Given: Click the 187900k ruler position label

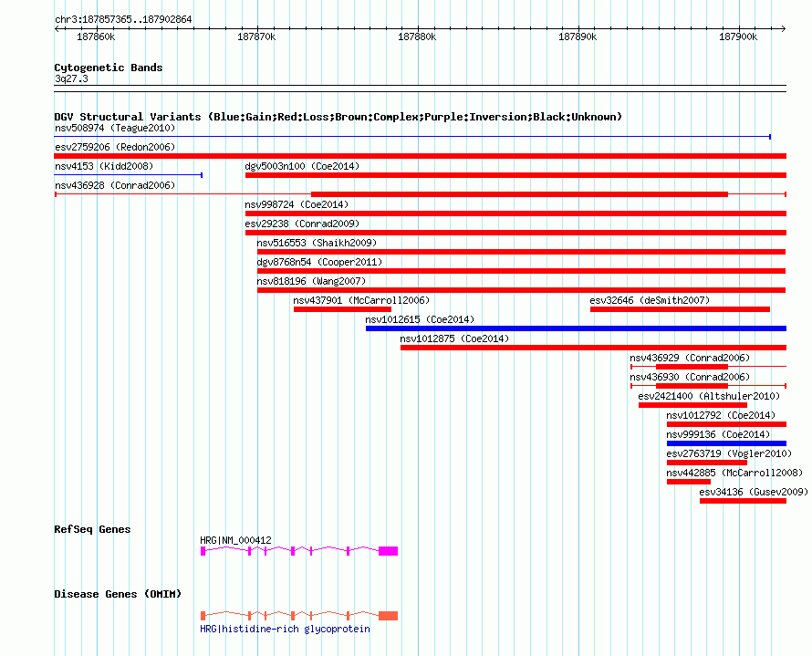Looking at the screenshot, I should tap(738, 36).
